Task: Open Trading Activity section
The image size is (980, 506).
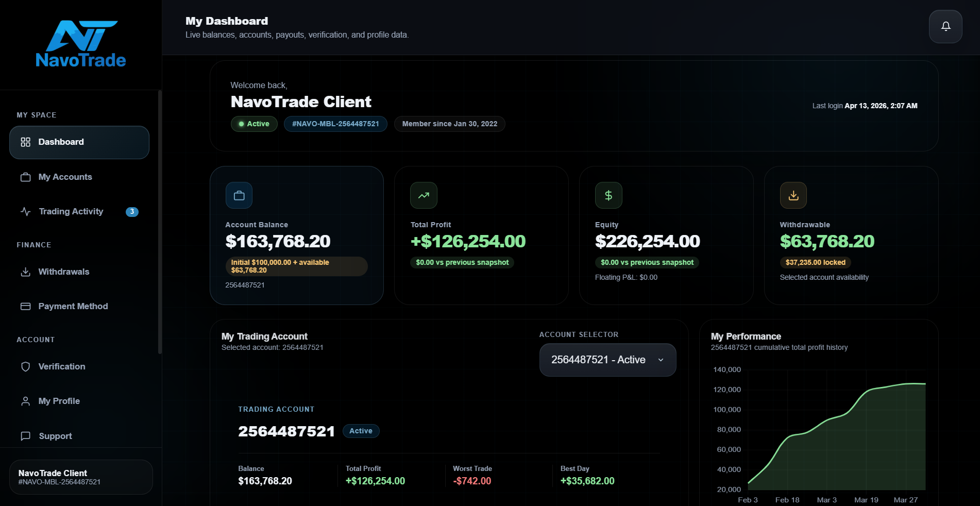Action: click(79, 212)
